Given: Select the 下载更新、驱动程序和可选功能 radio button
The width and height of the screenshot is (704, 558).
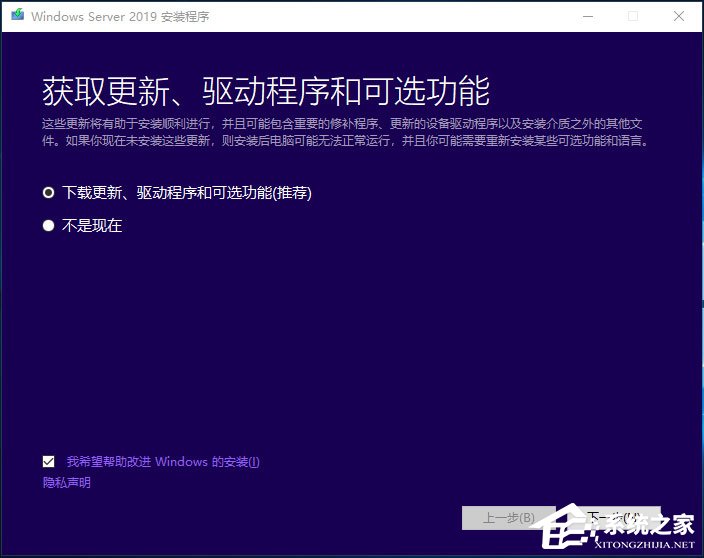Looking at the screenshot, I should point(48,193).
